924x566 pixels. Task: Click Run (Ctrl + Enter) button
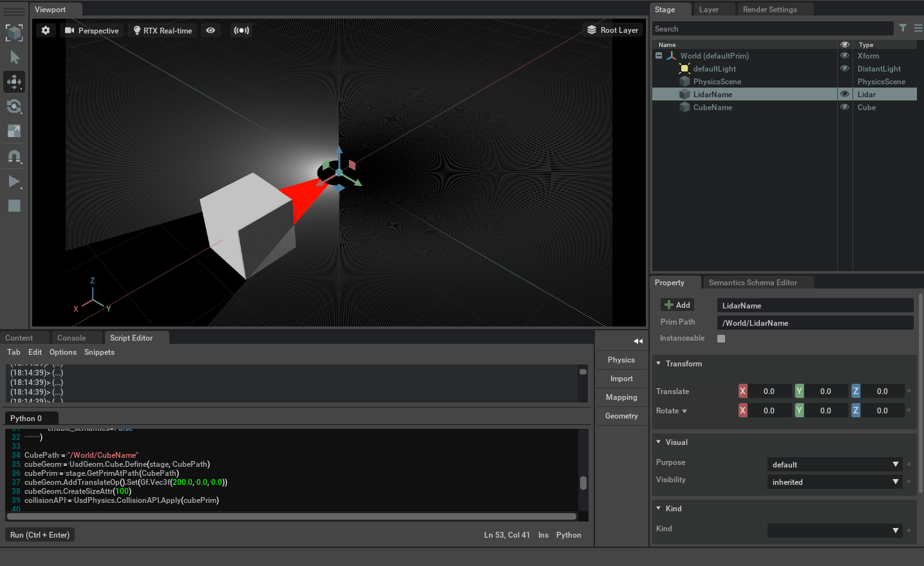(40, 535)
